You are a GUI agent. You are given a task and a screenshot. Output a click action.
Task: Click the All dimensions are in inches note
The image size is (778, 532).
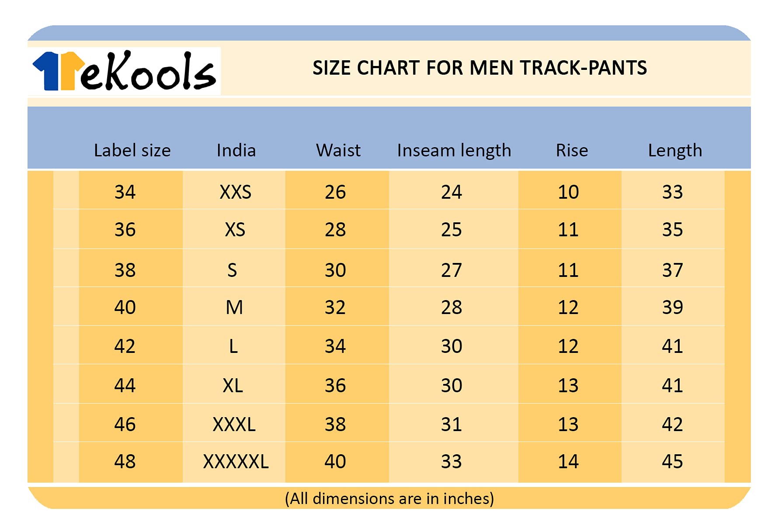click(389, 498)
